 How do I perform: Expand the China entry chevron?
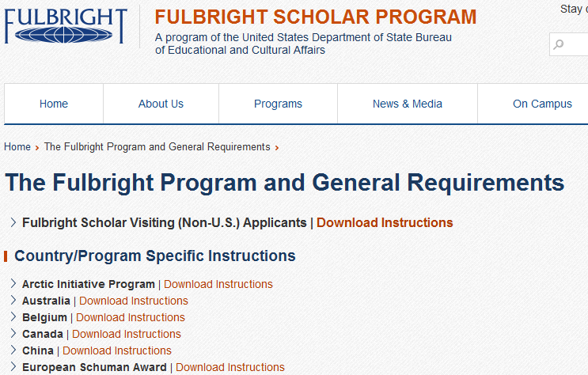tap(13, 350)
